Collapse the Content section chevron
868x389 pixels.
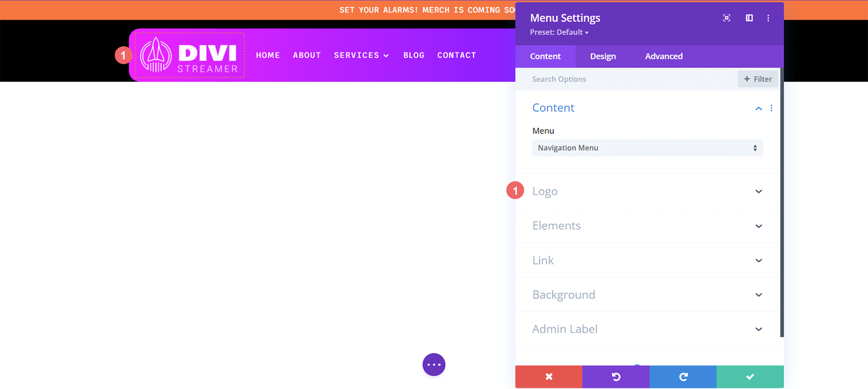click(759, 108)
